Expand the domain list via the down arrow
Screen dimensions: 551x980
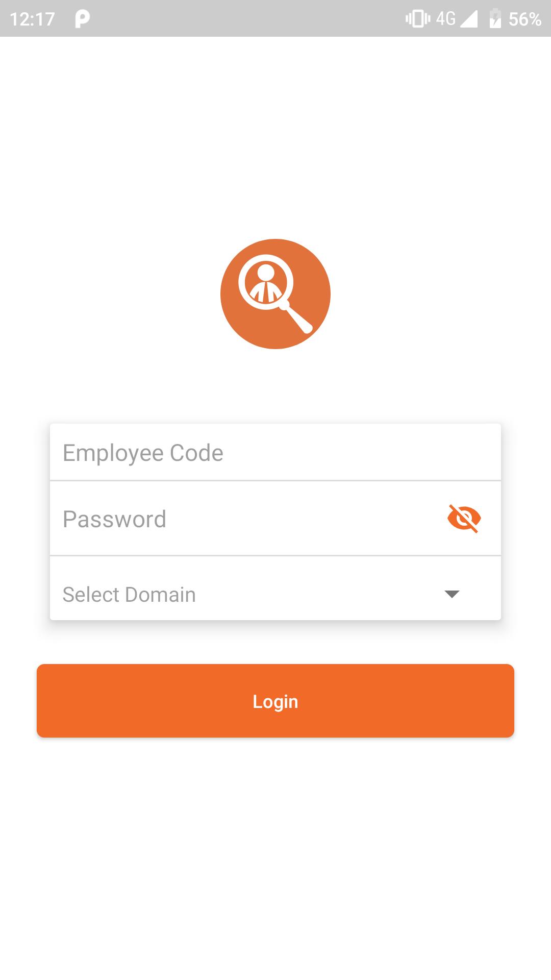tap(452, 594)
